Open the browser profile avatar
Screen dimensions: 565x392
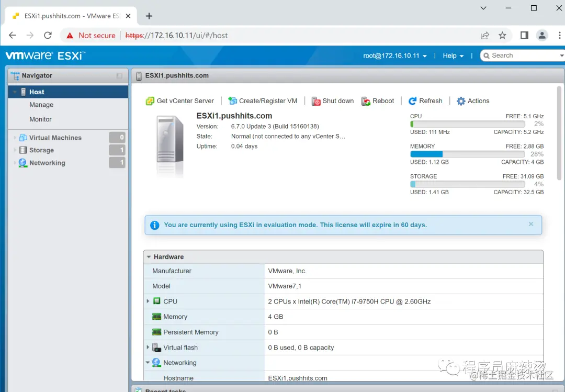(542, 36)
